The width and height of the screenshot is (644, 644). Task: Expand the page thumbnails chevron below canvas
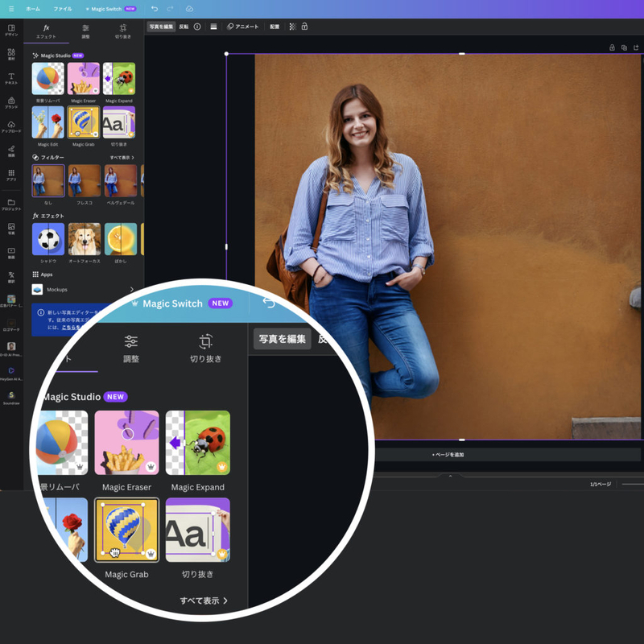(450, 476)
